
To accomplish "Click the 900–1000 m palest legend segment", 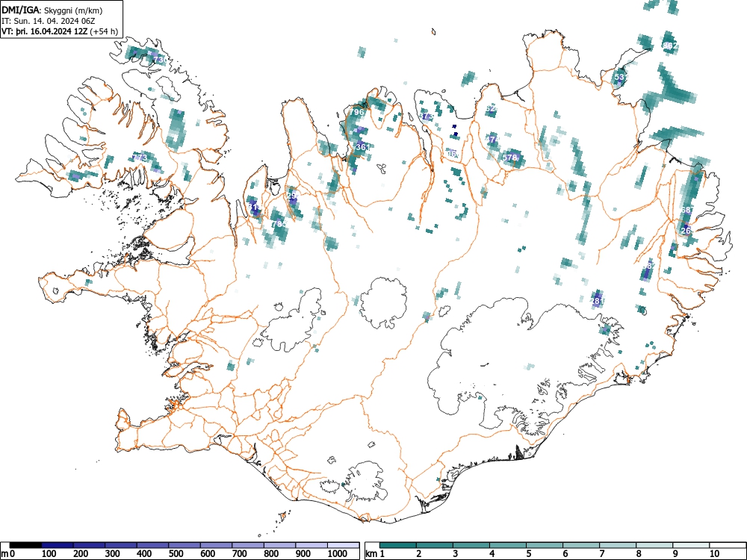I will tap(311, 545).
